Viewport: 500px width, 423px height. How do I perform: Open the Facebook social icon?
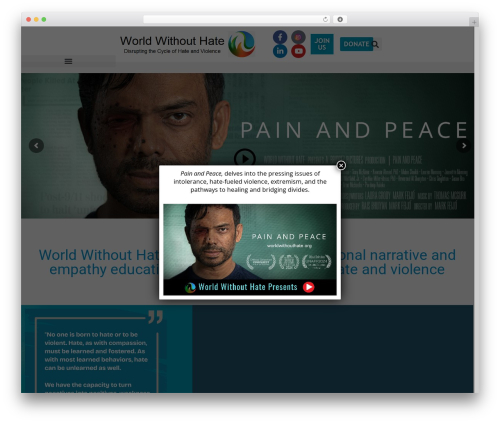(x=280, y=37)
